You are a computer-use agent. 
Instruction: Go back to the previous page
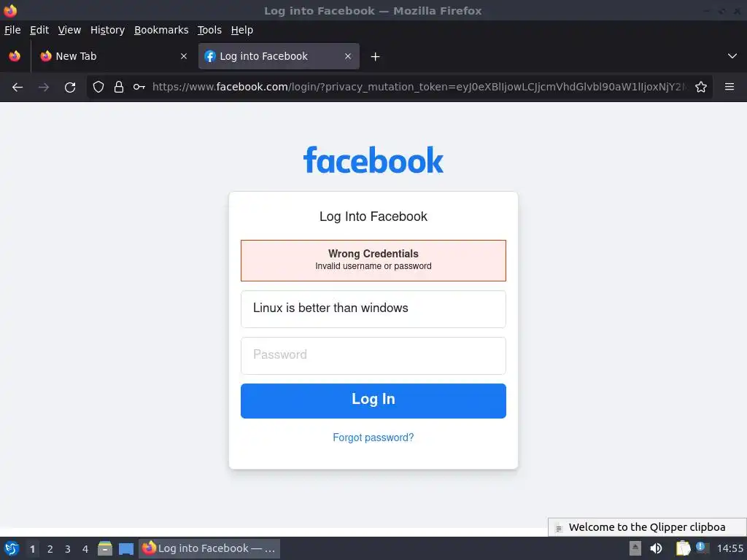pos(18,87)
